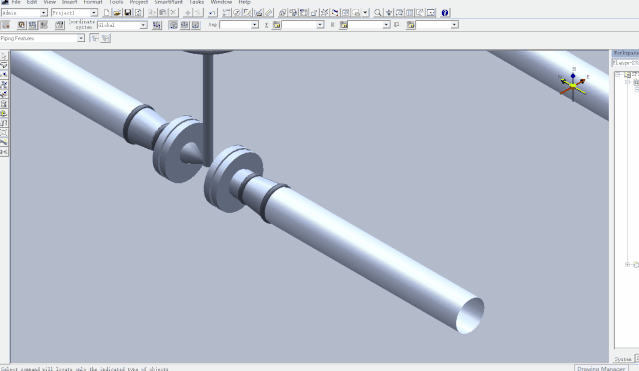Open the Project1 dropdown
The height and width of the screenshot is (371, 639).
tap(94, 13)
